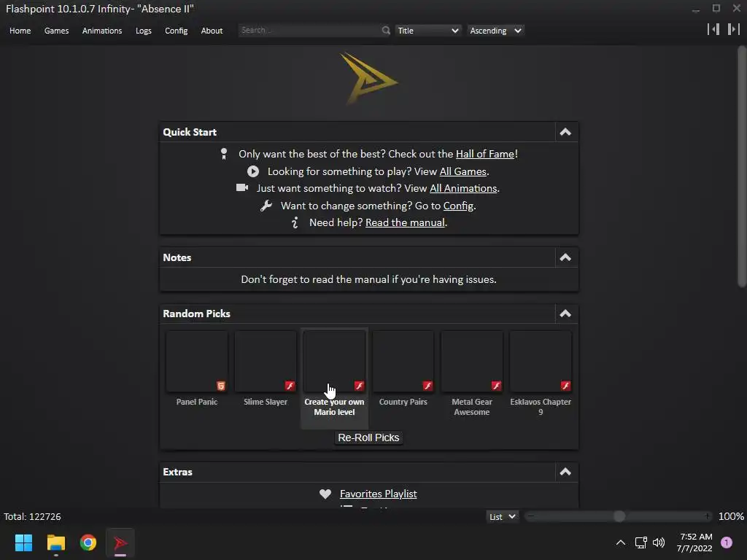
Task: Open the Animations tab
Action: [102, 31]
